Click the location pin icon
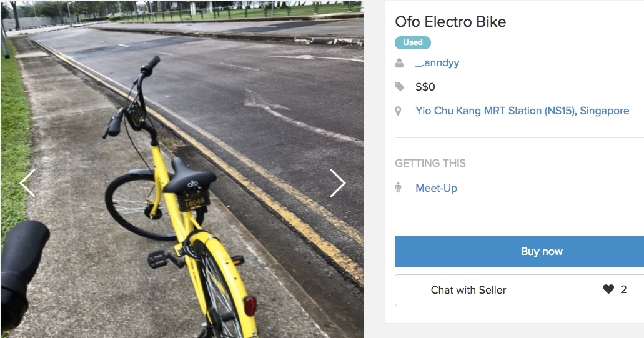 399,111
